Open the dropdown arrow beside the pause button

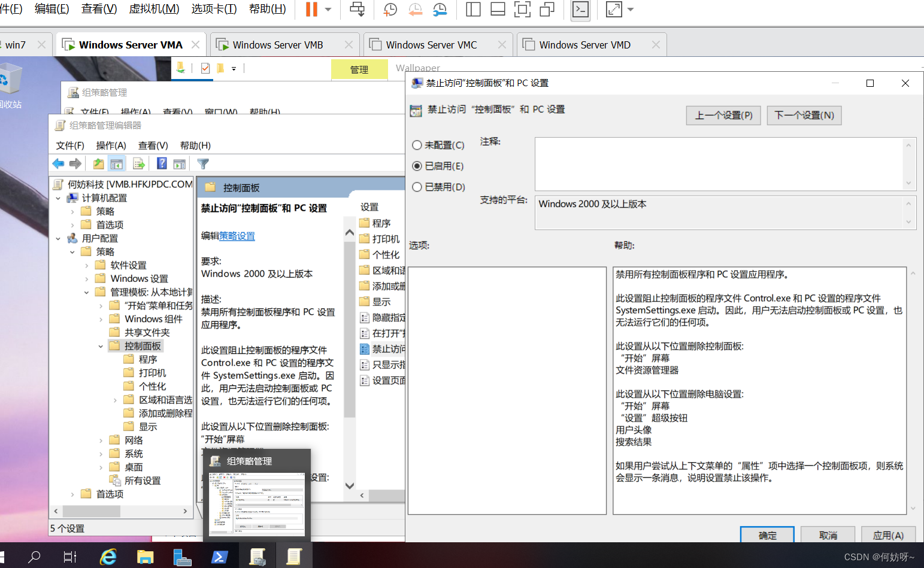tap(328, 10)
